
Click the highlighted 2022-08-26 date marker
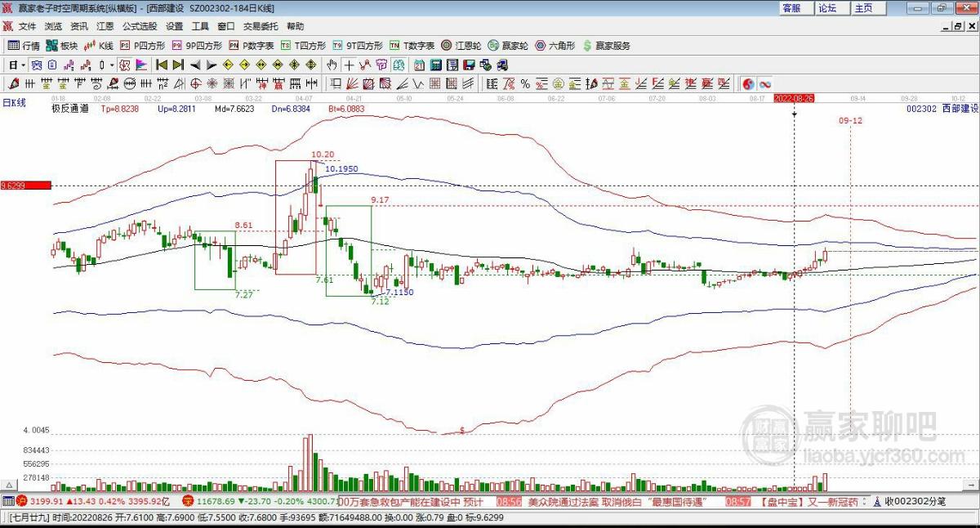[794, 97]
